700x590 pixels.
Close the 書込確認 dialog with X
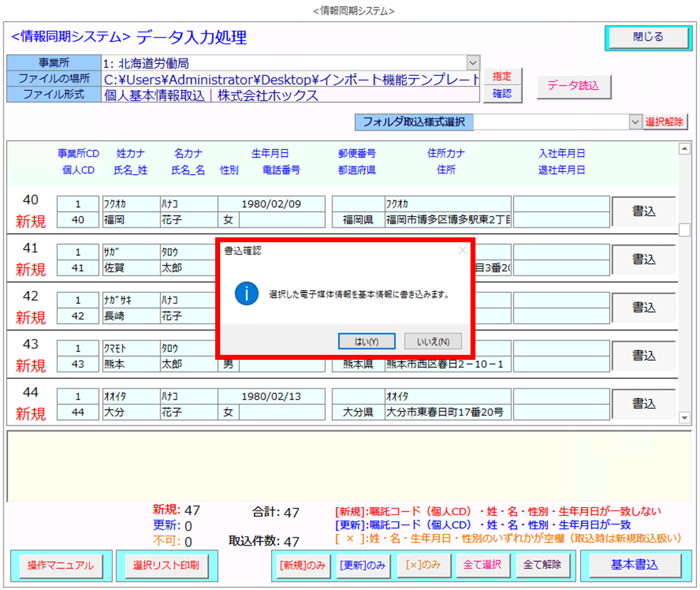click(462, 251)
